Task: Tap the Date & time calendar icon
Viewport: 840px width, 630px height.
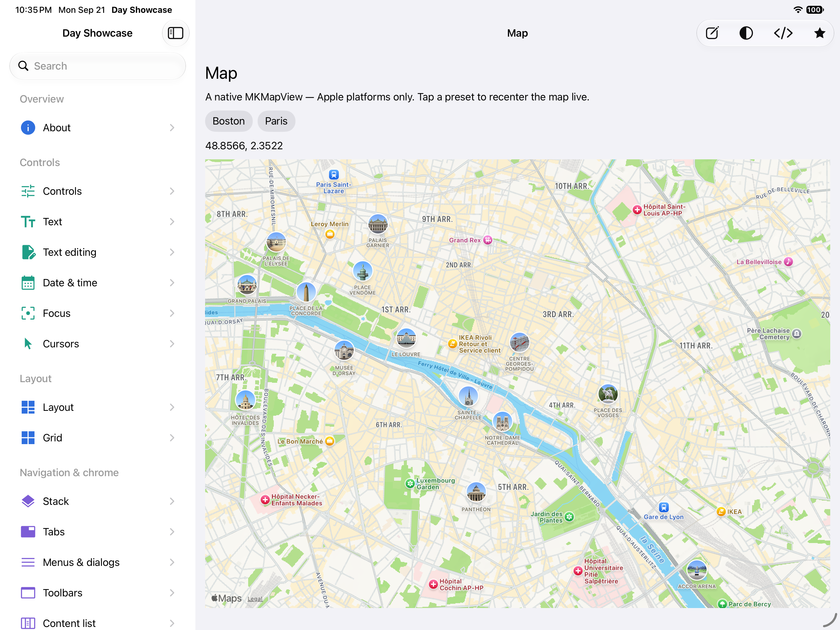Action: click(28, 283)
